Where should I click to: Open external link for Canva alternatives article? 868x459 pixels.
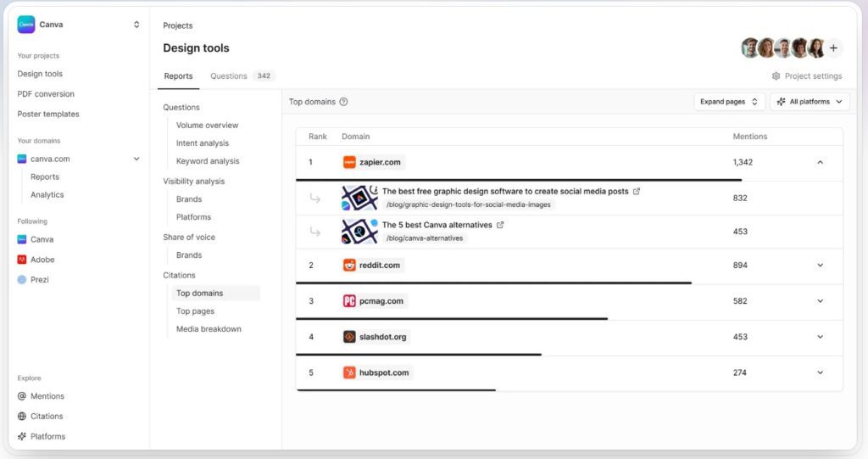coord(500,225)
